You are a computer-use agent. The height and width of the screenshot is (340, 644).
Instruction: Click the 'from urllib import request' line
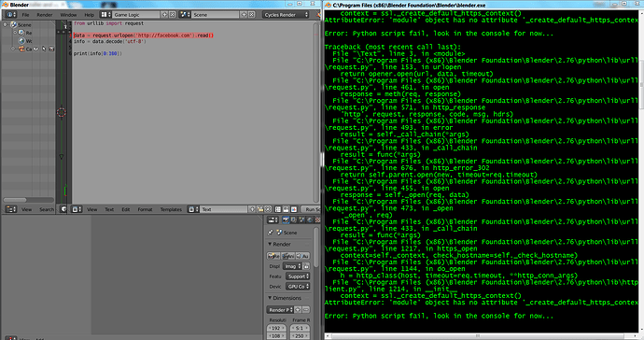coord(109,23)
